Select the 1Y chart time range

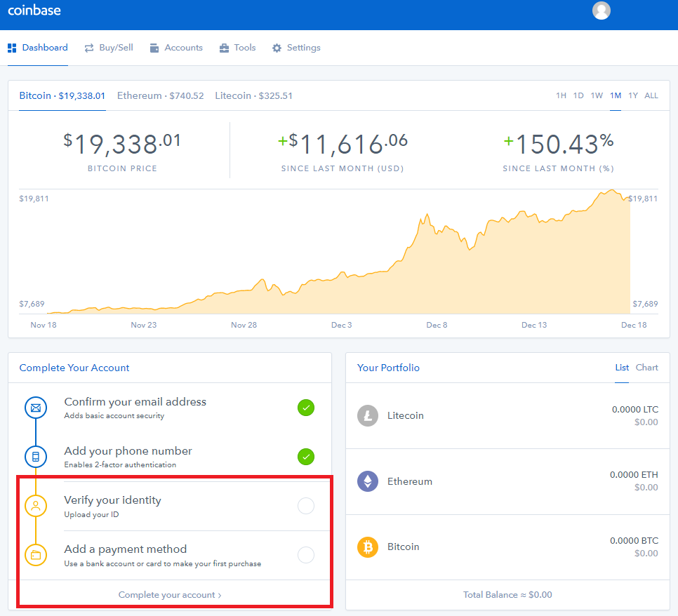point(633,95)
